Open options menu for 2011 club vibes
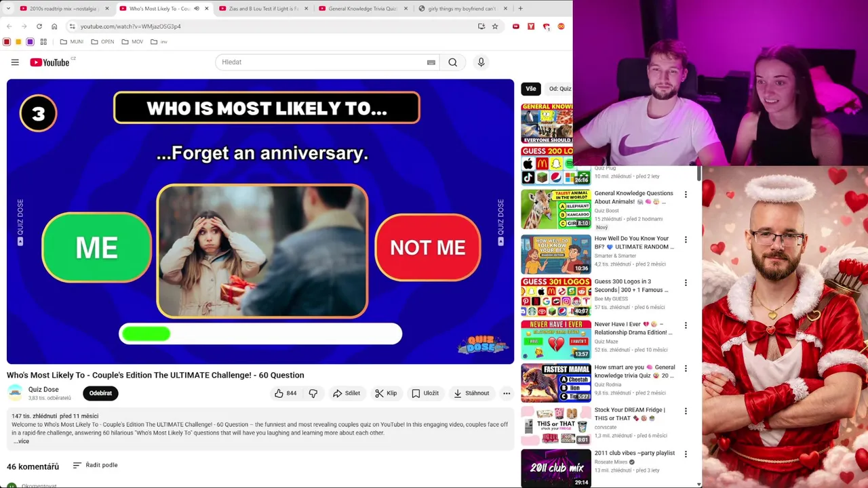This screenshot has height=488, width=868. pyautogui.click(x=686, y=454)
